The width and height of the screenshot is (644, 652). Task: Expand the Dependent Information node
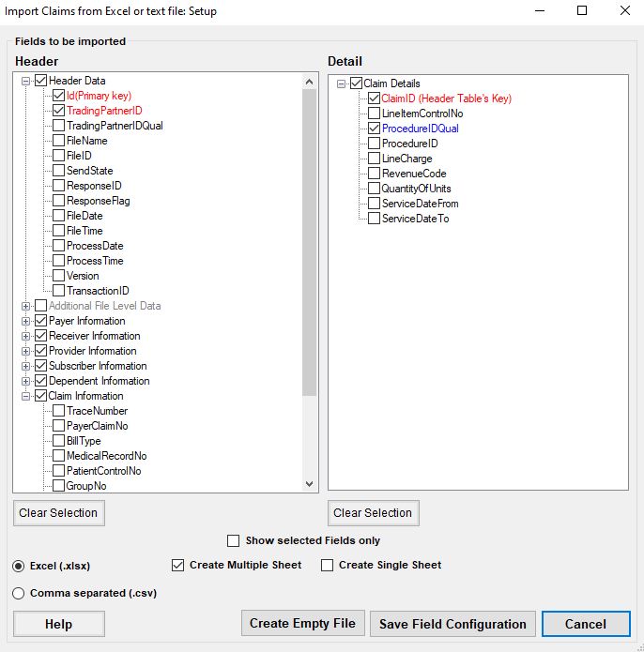click(25, 381)
